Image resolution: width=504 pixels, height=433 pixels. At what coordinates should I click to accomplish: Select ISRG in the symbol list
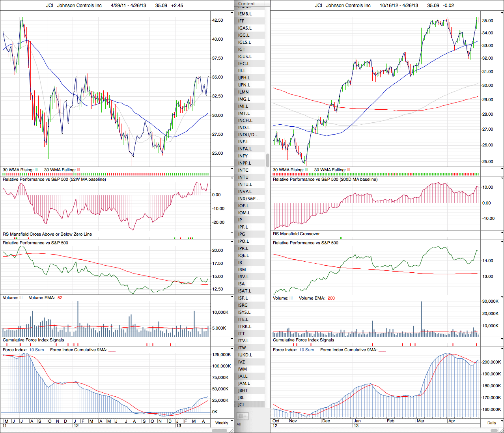coord(243,305)
